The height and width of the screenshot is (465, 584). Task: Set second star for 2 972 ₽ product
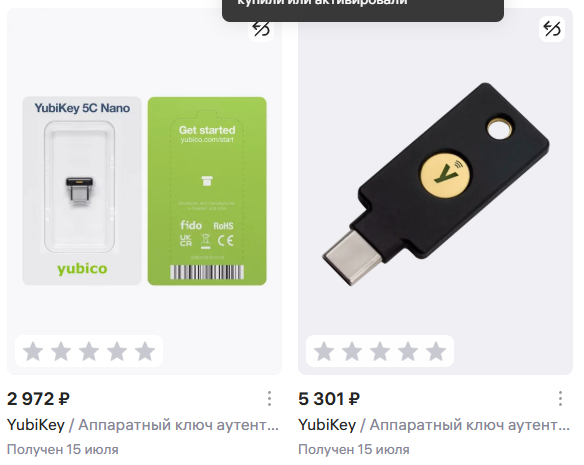[x=61, y=351]
